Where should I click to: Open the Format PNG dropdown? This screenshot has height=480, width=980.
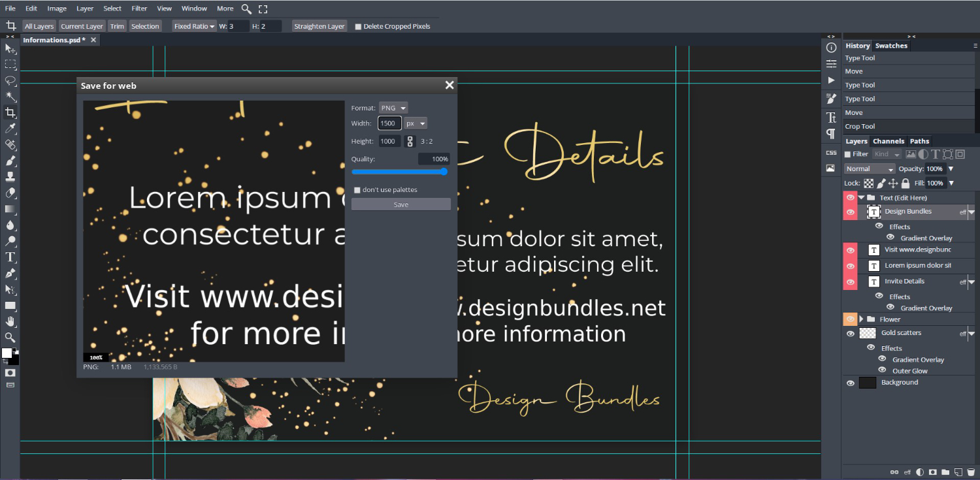coord(393,108)
